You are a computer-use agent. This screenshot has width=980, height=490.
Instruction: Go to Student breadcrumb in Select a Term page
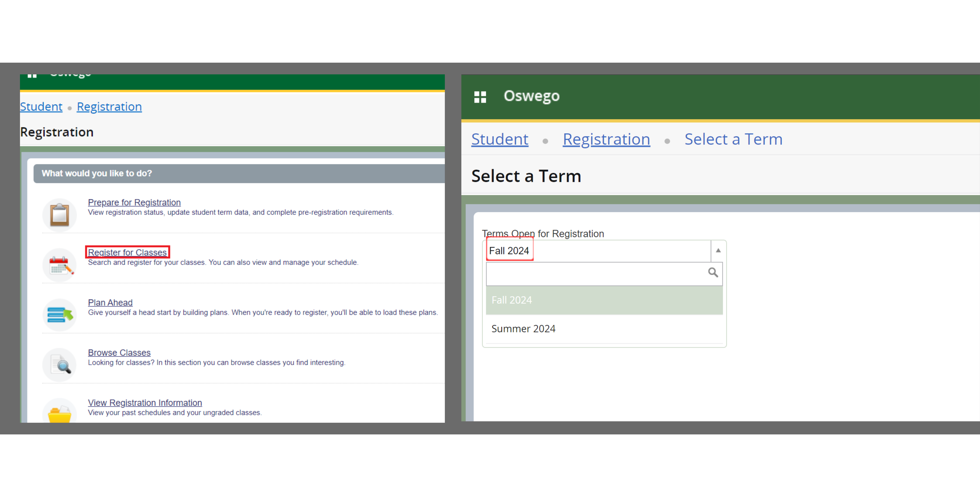500,139
